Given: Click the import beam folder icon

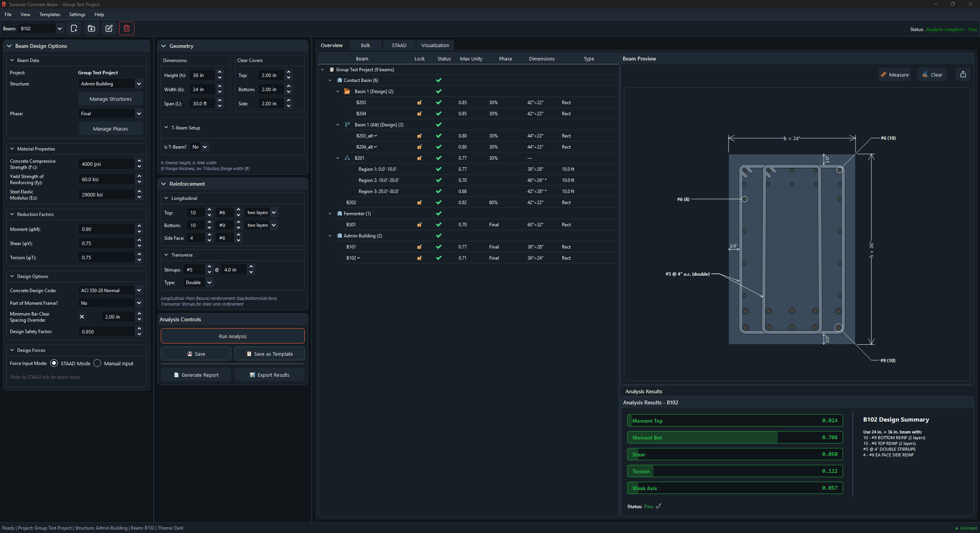Looking at the screenshot, I should click(91, 28).
